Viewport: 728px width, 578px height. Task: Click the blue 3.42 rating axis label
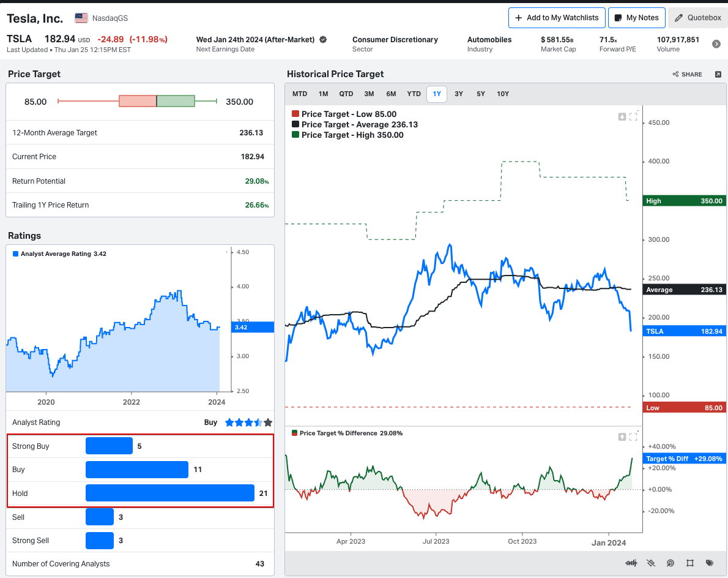[253, 327]
